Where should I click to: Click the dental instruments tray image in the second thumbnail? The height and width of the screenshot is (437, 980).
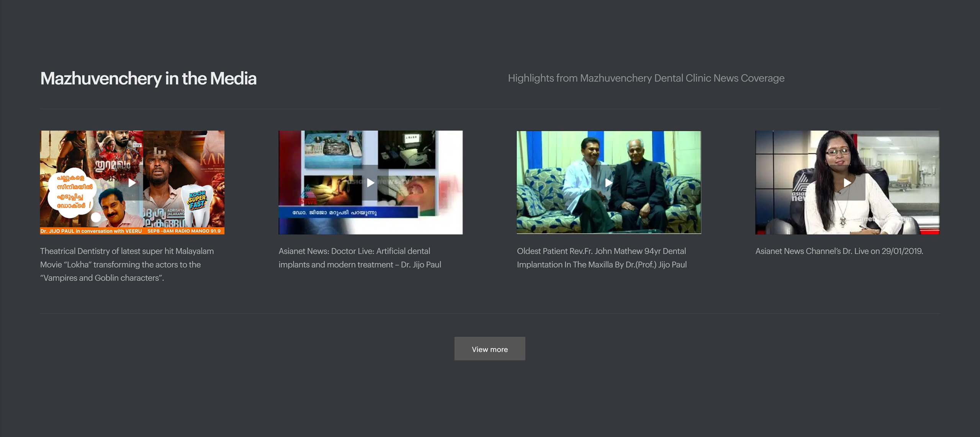332,148
